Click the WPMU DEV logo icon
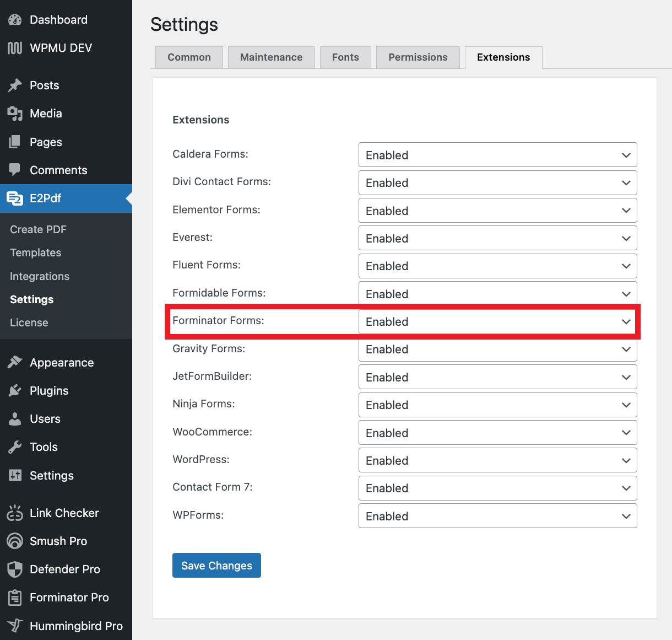 point(15,48)
